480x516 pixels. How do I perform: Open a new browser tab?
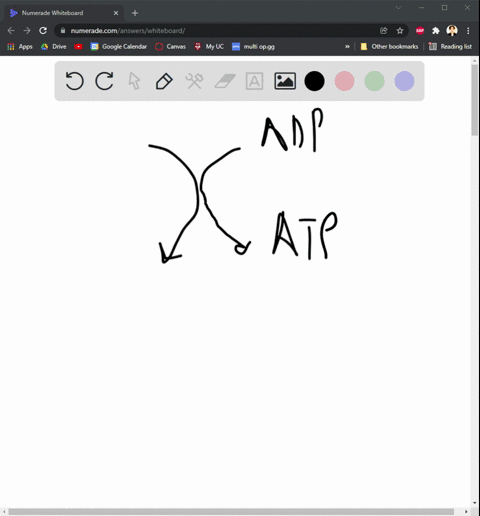click(x=135, y=13)
